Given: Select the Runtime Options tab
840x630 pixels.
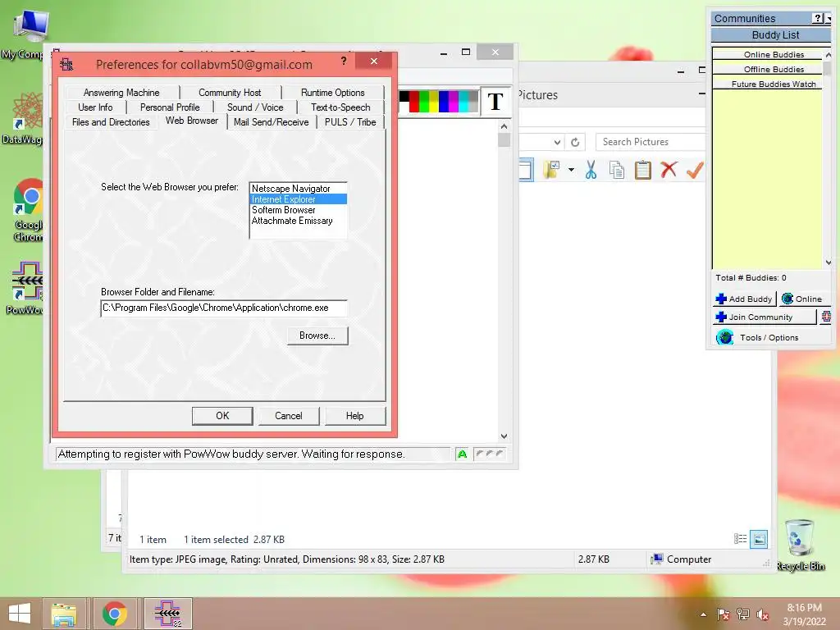Looking at the screenshot, I should pos(333,93).
